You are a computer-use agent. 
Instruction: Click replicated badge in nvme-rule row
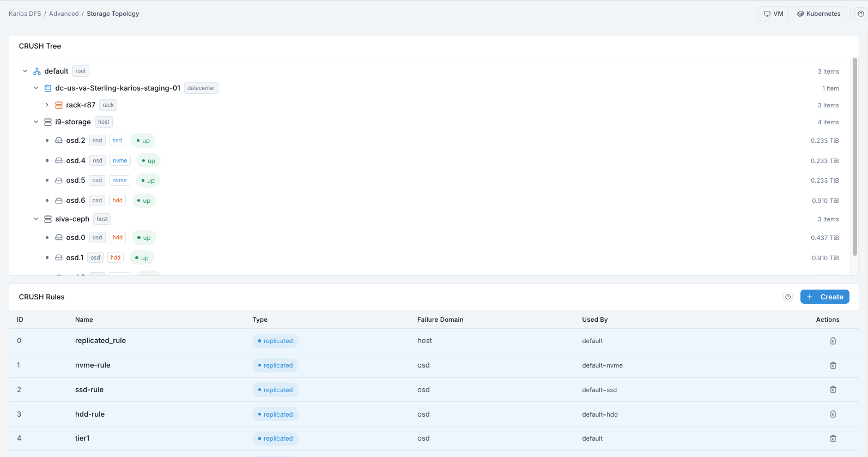pyautogui.click(x=275, y=365)
